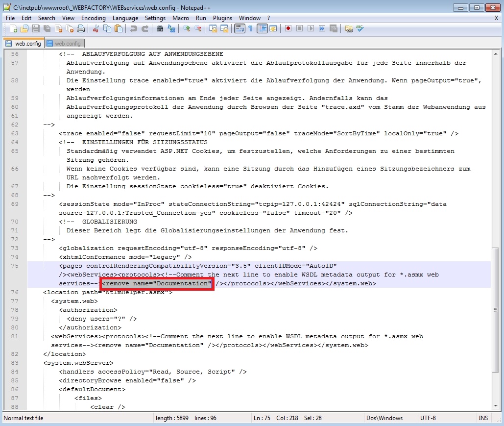The height and width of the screenshot is (426, 504).
Task: Click the Open file folder icon
Action: (24, 29)
